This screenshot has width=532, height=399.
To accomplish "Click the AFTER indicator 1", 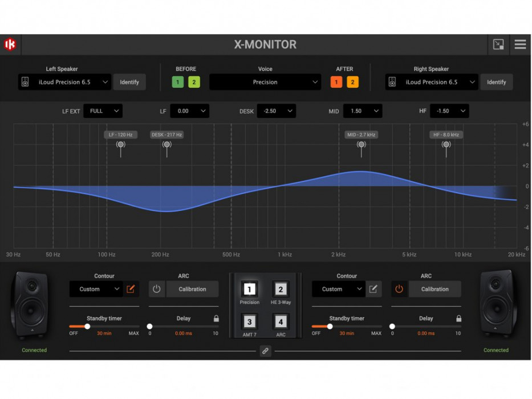I will (336, 82).
